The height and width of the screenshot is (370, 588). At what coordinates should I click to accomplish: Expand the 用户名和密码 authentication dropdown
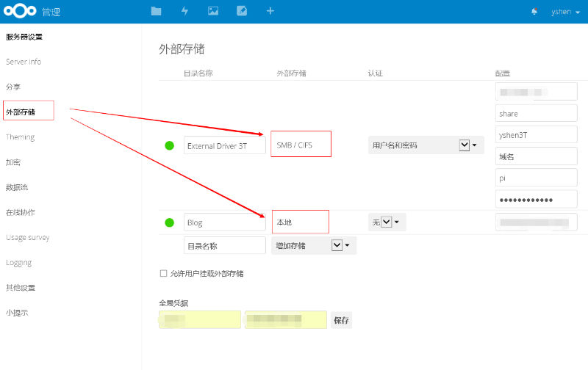464,145
